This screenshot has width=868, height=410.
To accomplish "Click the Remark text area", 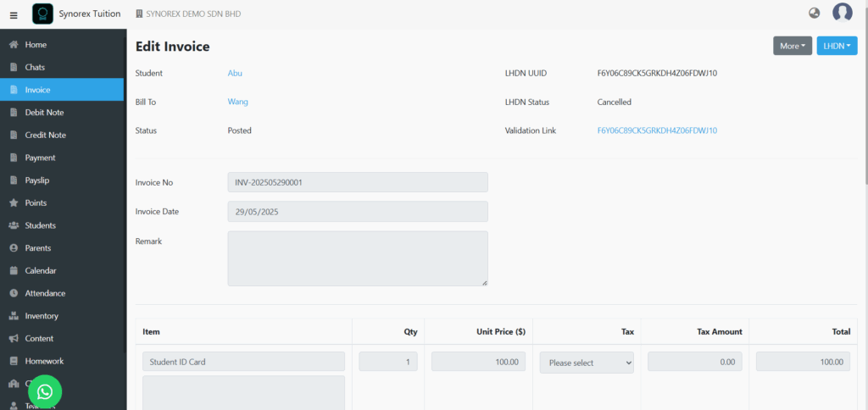I will tap(358, 258).
